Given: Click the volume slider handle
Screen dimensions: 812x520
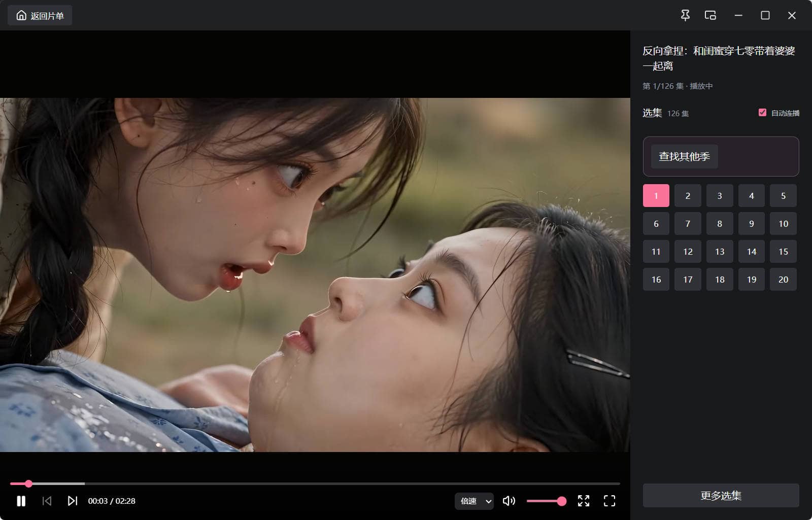Looking at the screenshot, I should click(x=561, y=501).
